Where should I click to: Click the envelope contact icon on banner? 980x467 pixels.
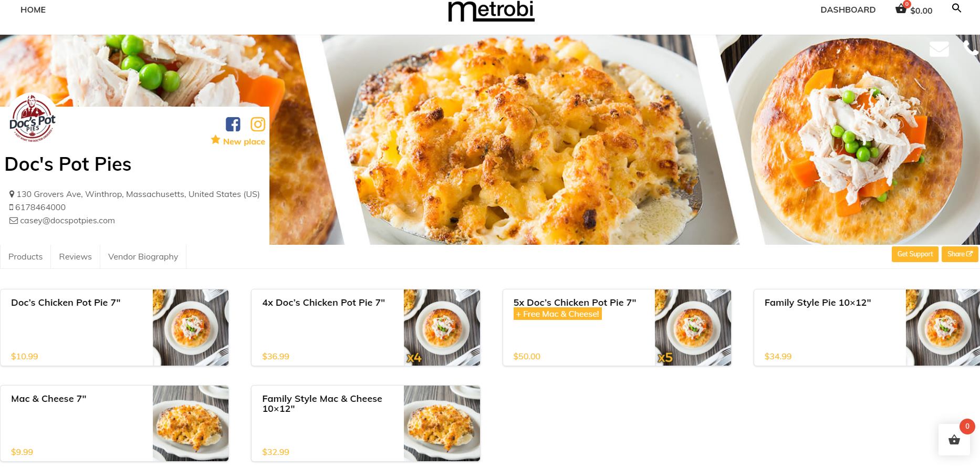point(939,49)
